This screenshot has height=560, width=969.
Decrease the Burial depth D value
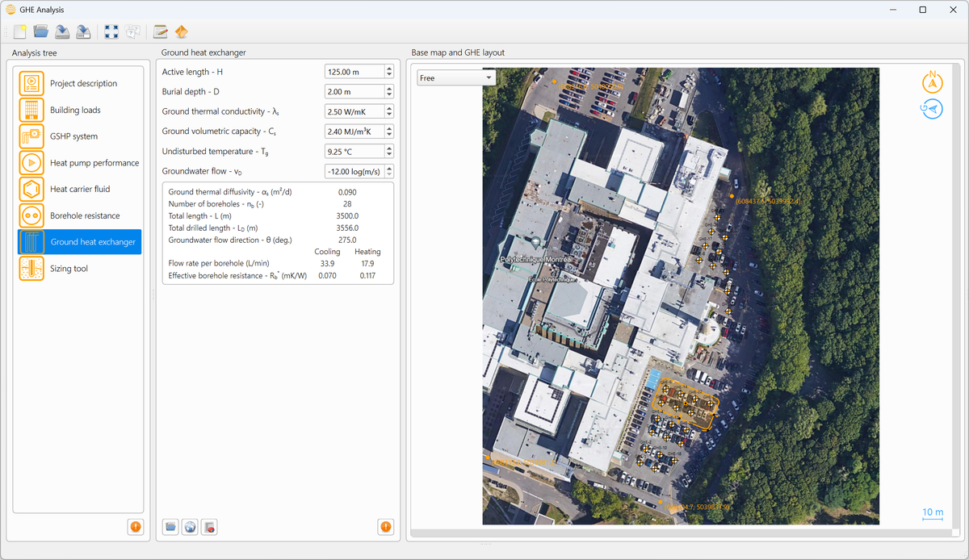point(389,94)
